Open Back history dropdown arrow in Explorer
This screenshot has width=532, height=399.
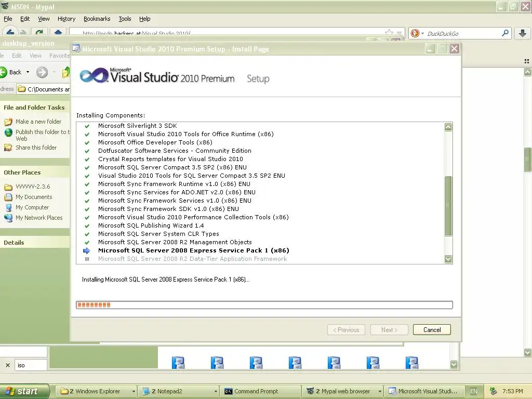pos(28,72)
